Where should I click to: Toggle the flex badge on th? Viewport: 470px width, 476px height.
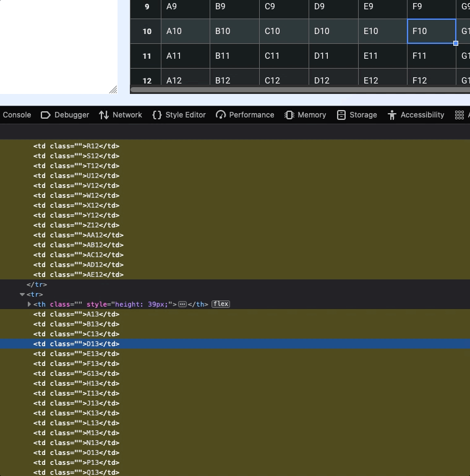(221, 304)
